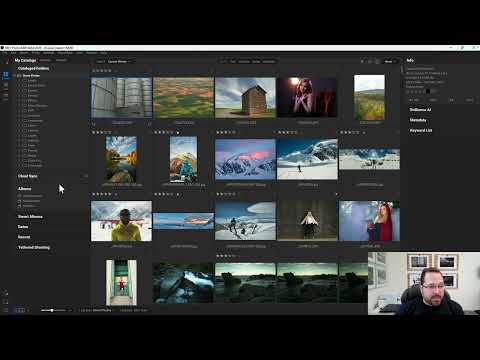Tick the checkbox of the first cataloged subfolder
This screenshot has height=360, width=480.
click(25, 81)
